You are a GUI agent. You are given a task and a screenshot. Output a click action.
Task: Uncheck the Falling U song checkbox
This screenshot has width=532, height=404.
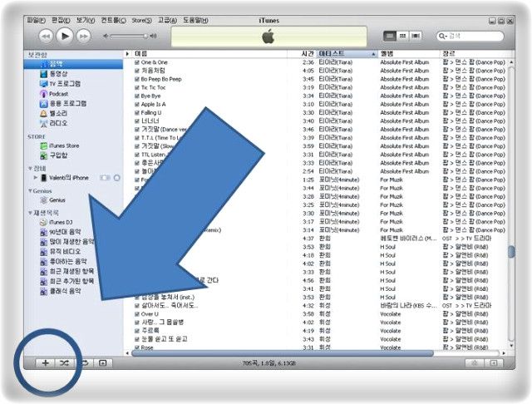tap(136, 112)
